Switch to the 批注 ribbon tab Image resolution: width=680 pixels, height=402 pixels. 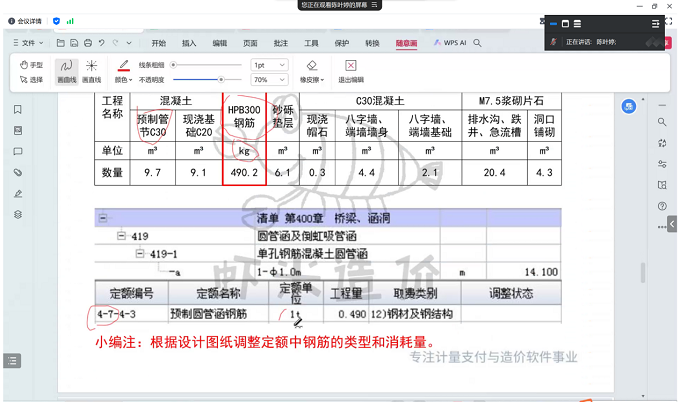[280, 43]
